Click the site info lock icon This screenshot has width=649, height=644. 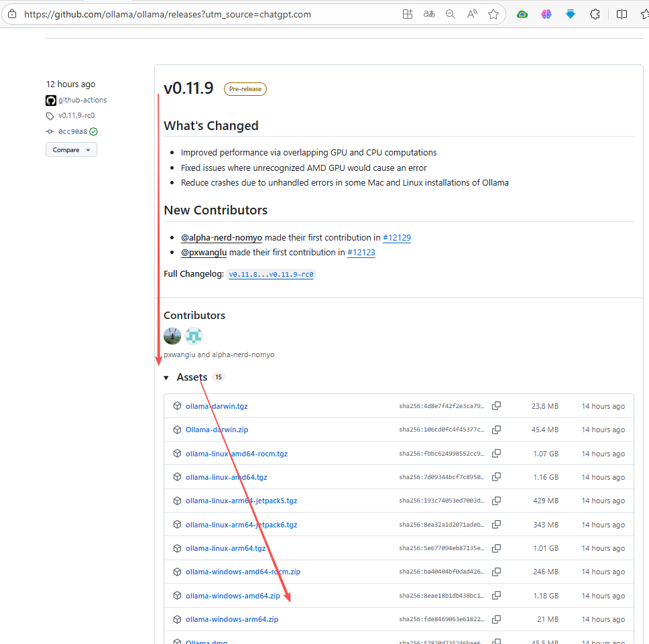point(13,14)
